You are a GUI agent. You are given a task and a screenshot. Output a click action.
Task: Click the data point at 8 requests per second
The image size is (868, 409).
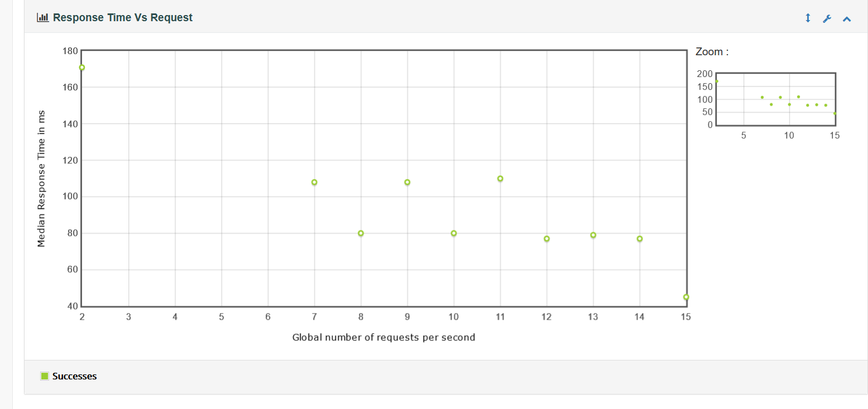point(361,233)
